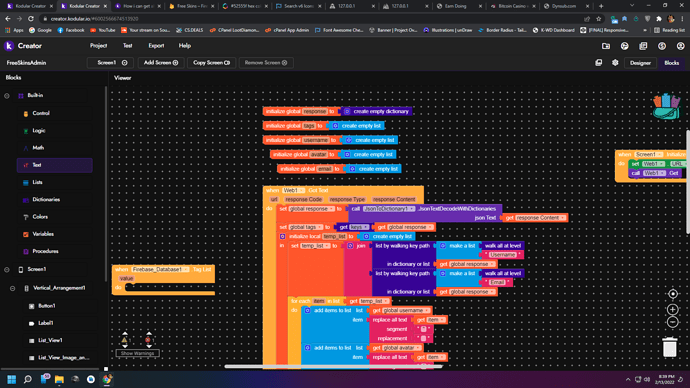Reload the browser page
690x388 pixels.
[x=31, y=19]
